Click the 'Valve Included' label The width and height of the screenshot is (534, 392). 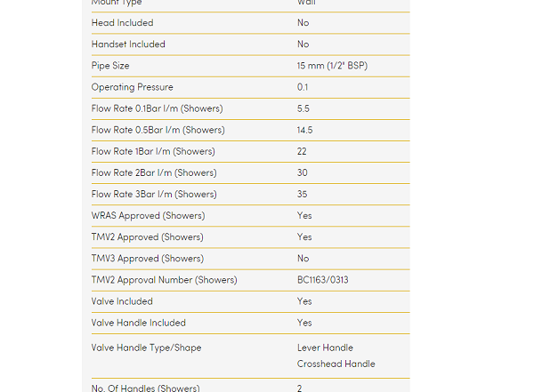(x=122, y=301)
